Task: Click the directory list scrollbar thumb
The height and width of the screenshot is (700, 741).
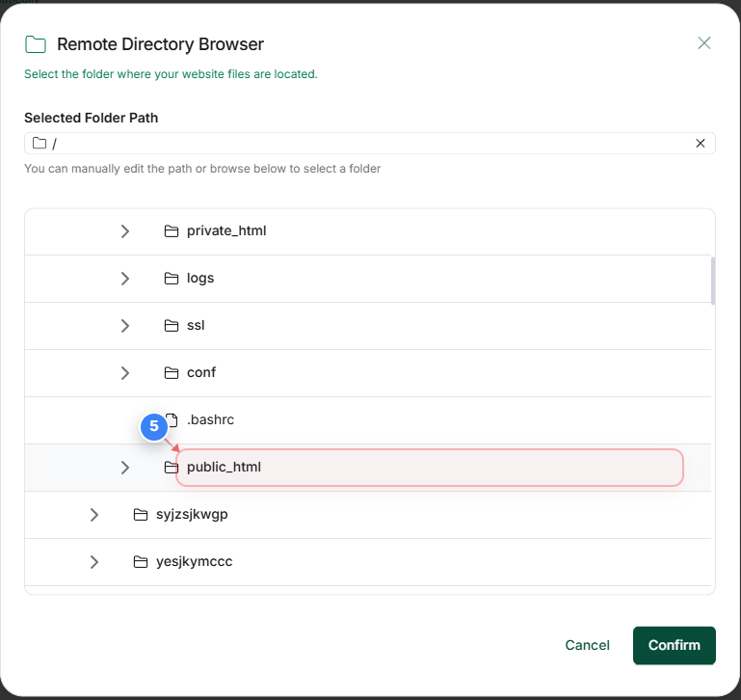Action: [x=713, y=281]
